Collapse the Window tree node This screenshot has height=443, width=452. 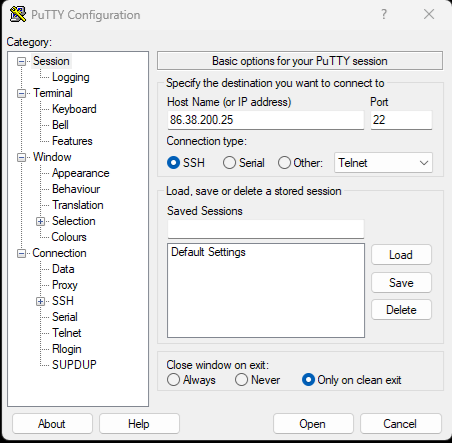[x=21, y=157]
